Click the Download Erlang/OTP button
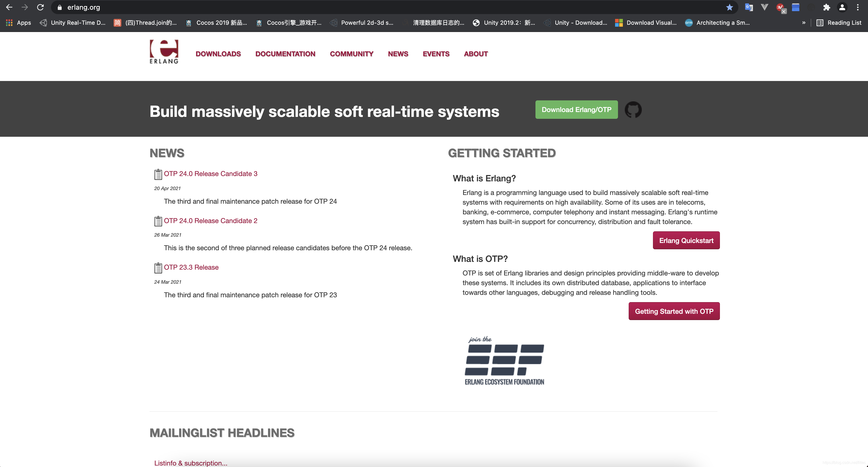 (576, 109)
